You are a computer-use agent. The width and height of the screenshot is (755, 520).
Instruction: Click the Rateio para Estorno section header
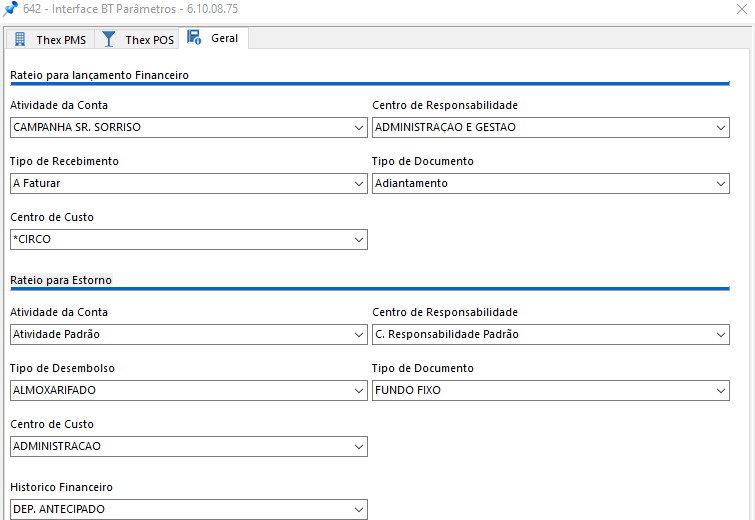click(61, 280)
